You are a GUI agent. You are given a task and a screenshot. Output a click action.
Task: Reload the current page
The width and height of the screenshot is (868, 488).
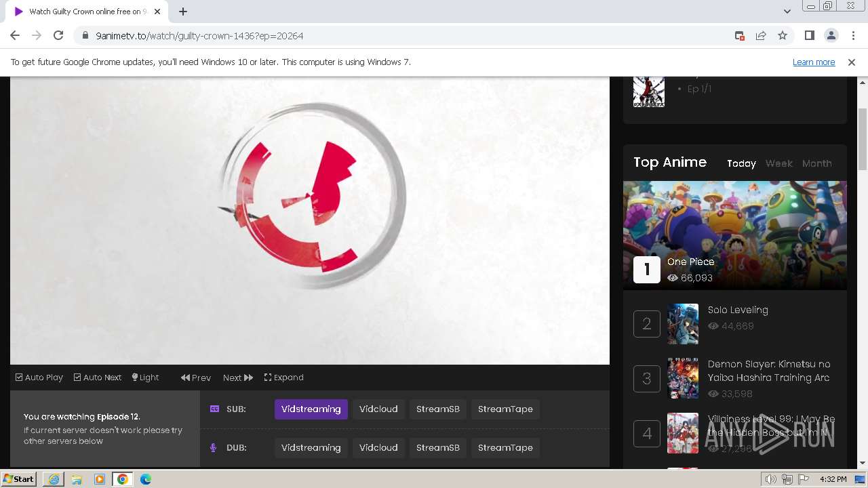coord(58,36)
